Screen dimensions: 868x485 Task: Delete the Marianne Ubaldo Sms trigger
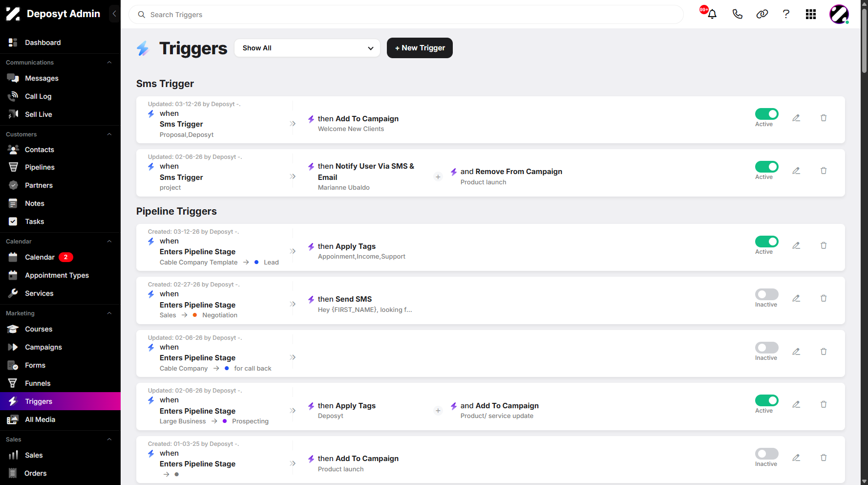pos(824,171)
